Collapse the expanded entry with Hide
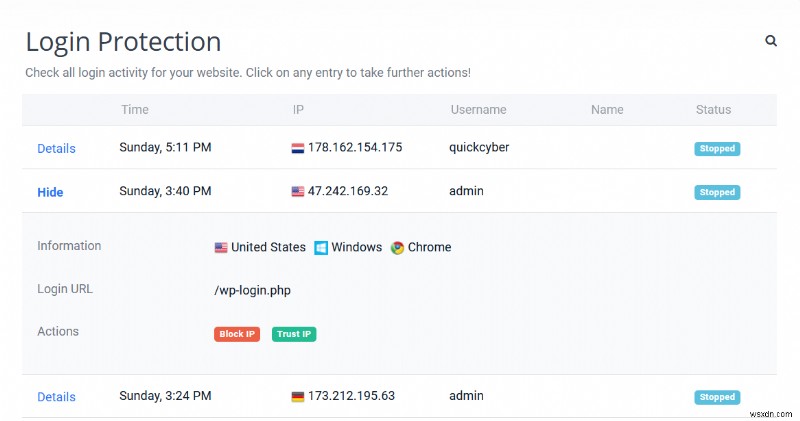 click(50, 191)
